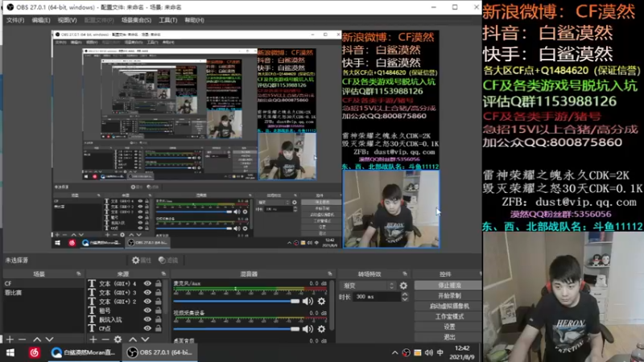Adjust the 视频采集设备 volume slider
Image resolution: width=644 pixels, height=362 pixels.
pyautogui.click(x=237, y=329)
